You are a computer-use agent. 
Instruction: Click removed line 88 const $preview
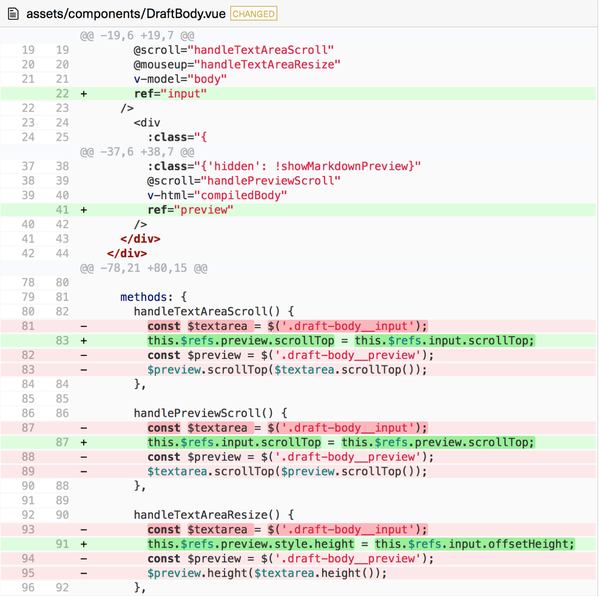298,457
